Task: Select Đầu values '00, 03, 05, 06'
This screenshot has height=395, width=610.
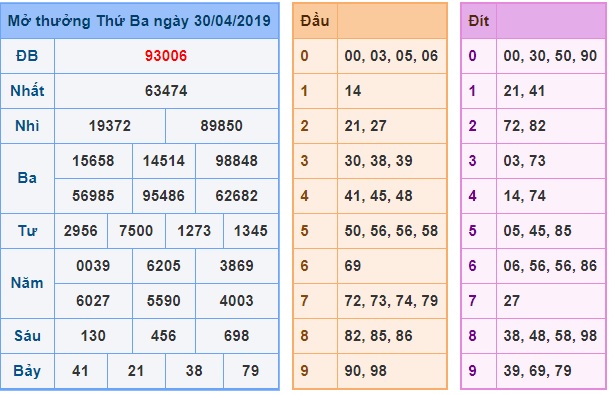Action: pos(391,56)
